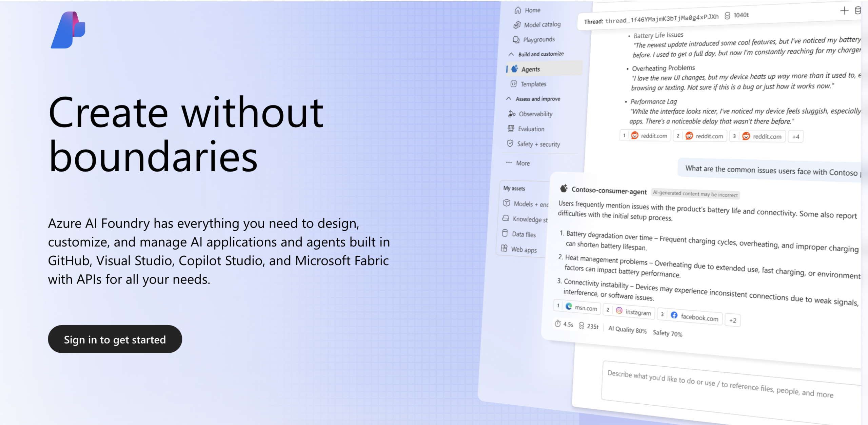Open Safety + security shield icon
This screenshot has width=868, height=425.
(x=510, y=143)
